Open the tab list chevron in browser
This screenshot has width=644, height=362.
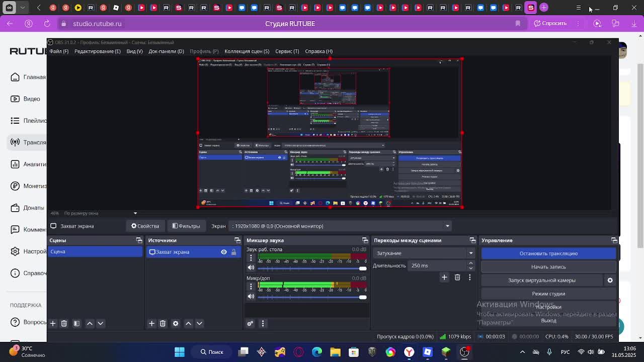[x=23, y=8]
